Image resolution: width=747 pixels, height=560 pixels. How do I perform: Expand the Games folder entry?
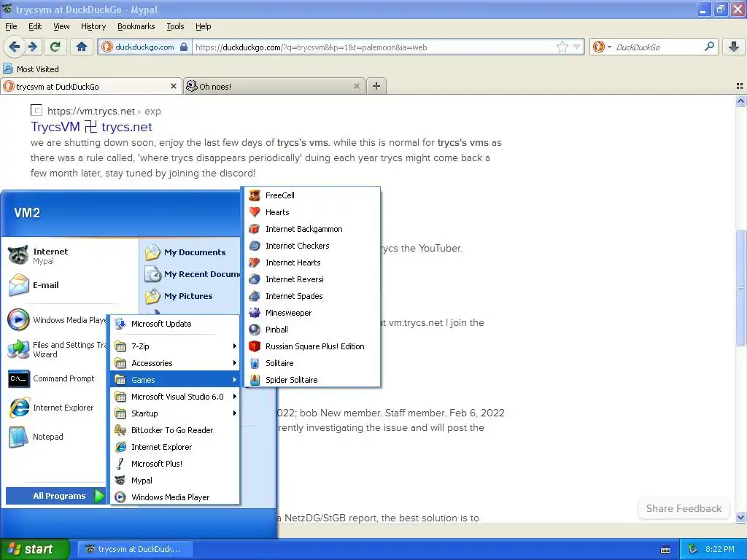175,379
